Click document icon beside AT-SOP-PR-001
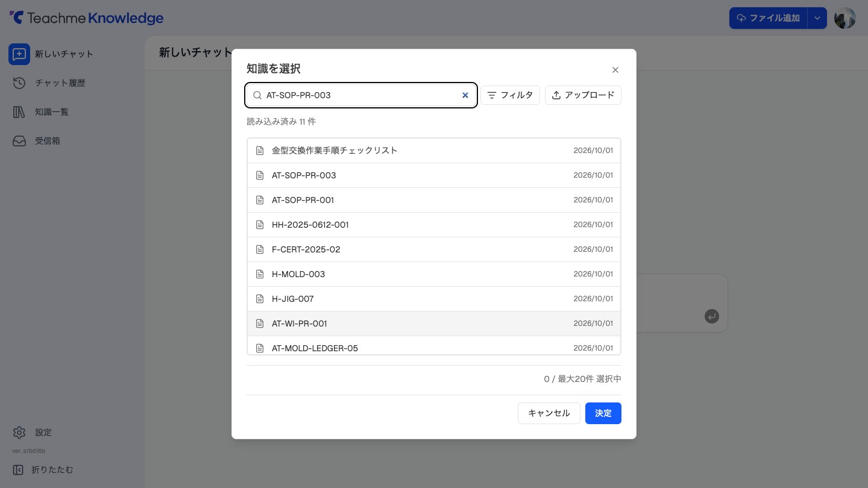Image resolution: width=868 pixels, height=488 pixels. (260, 200)
